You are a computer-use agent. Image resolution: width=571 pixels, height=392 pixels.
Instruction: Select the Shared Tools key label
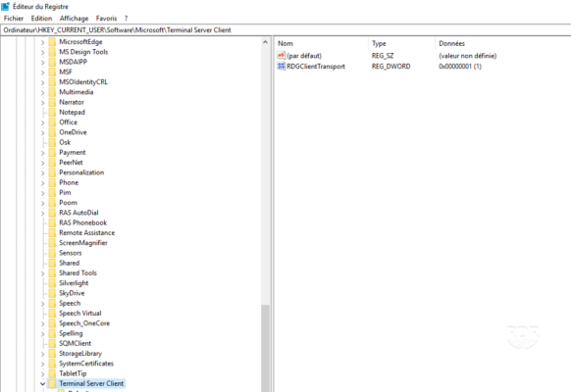coord(78,273)
